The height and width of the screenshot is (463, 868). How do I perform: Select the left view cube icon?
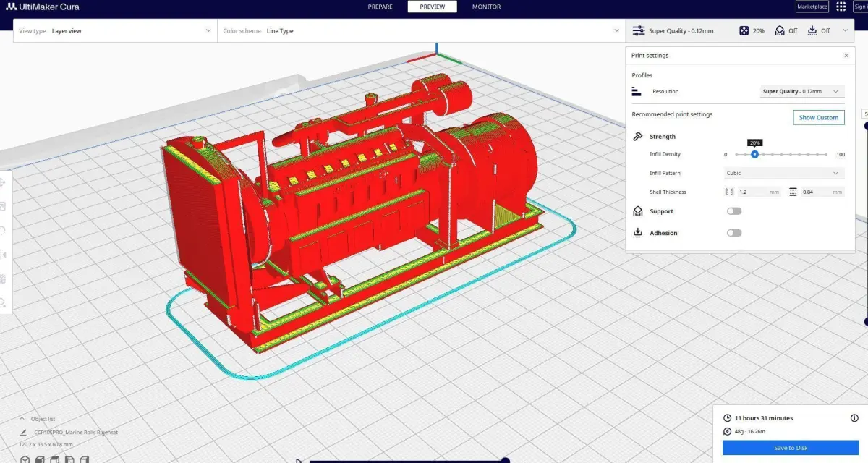tap(69, 459)
